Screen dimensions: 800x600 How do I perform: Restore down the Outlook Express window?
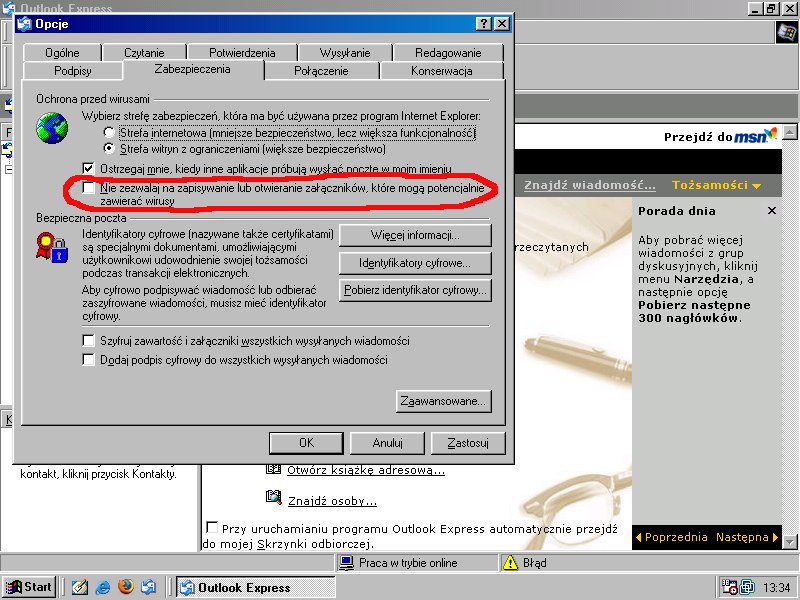click(771, 8)
